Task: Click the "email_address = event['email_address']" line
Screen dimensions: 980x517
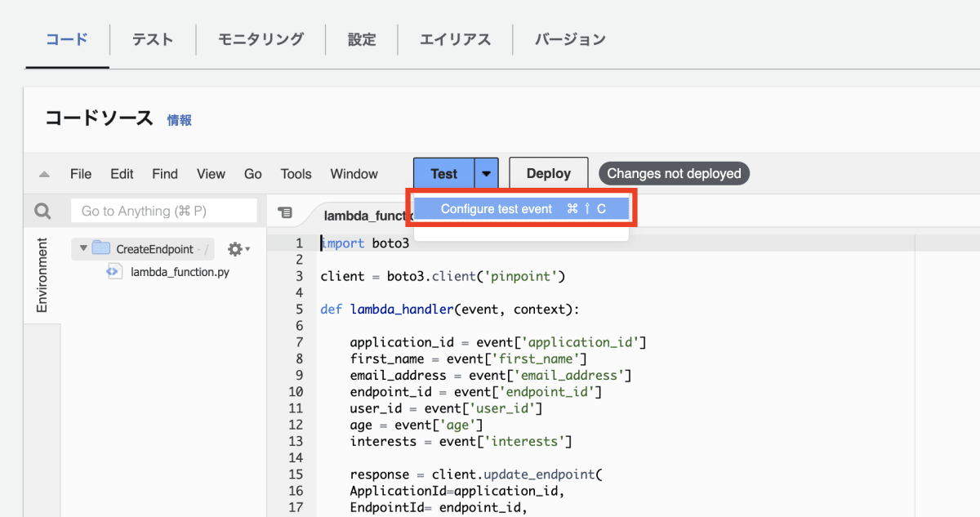Action: 491,376
